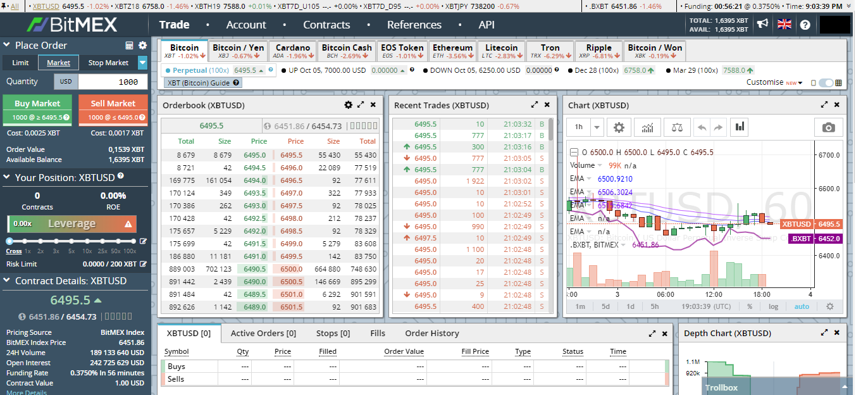Maximize the Depth Chart panel

tap(824, 333)
